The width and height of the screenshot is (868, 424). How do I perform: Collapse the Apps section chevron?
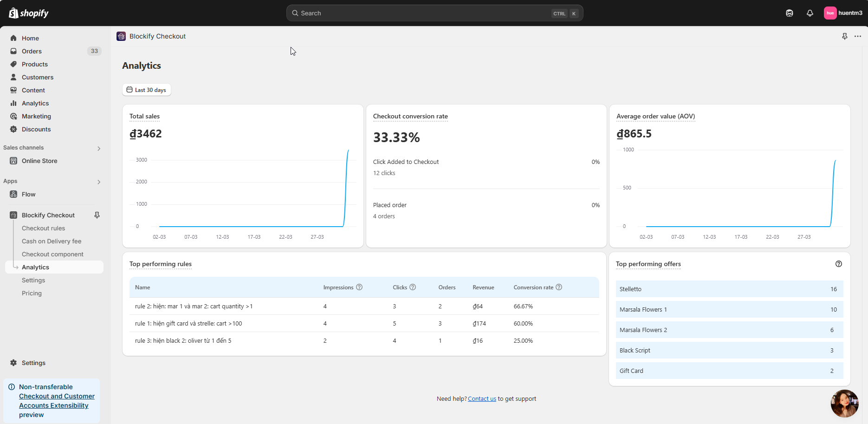[x=99, y=182]
